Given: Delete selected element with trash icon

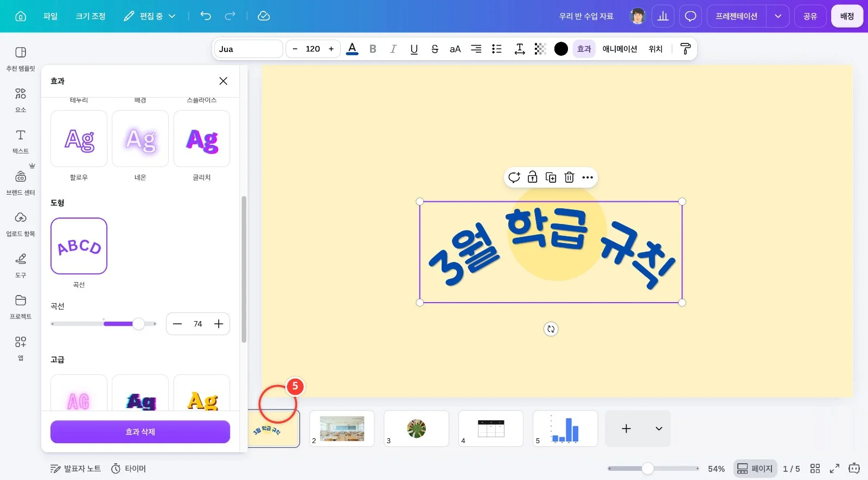Looking at the screenshot, I should tap(569, 177).
